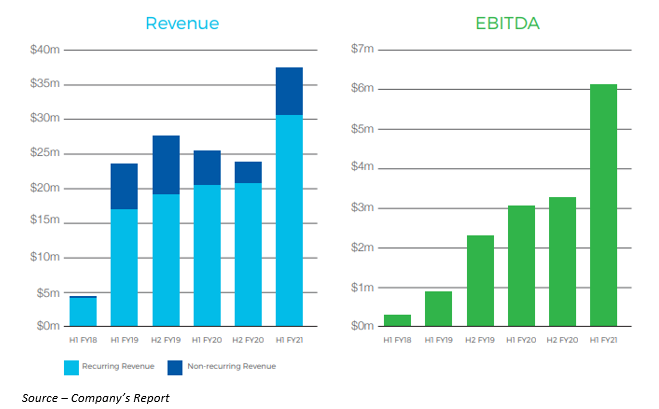The width and height of the screenshot is (659, 409).
Task: Click H1 FY21 recurring revenue light-blue segment
Action: click(289, 220)
